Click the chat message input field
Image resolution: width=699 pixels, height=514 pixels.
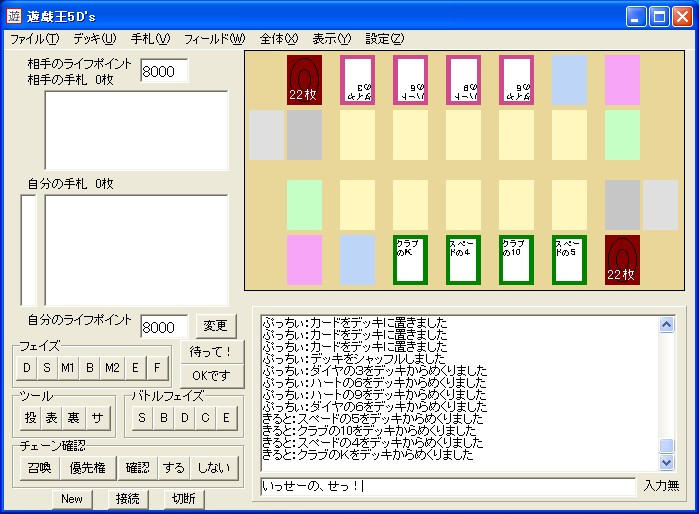(x=448, y=486)
